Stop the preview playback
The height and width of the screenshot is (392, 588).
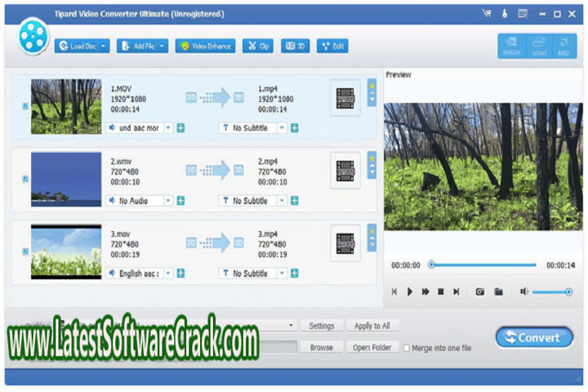[x=440, y=292]
